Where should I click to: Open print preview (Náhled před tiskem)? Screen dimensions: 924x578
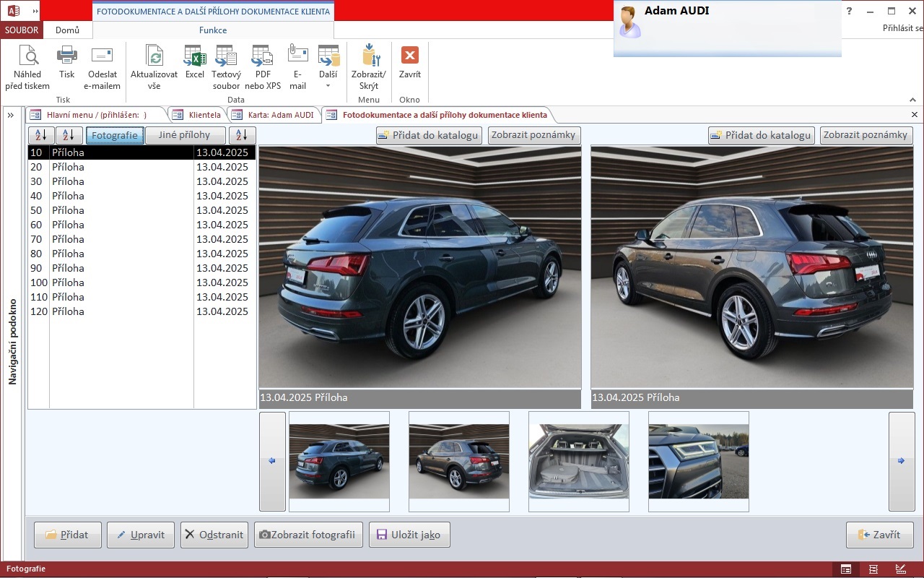(27, 66)
